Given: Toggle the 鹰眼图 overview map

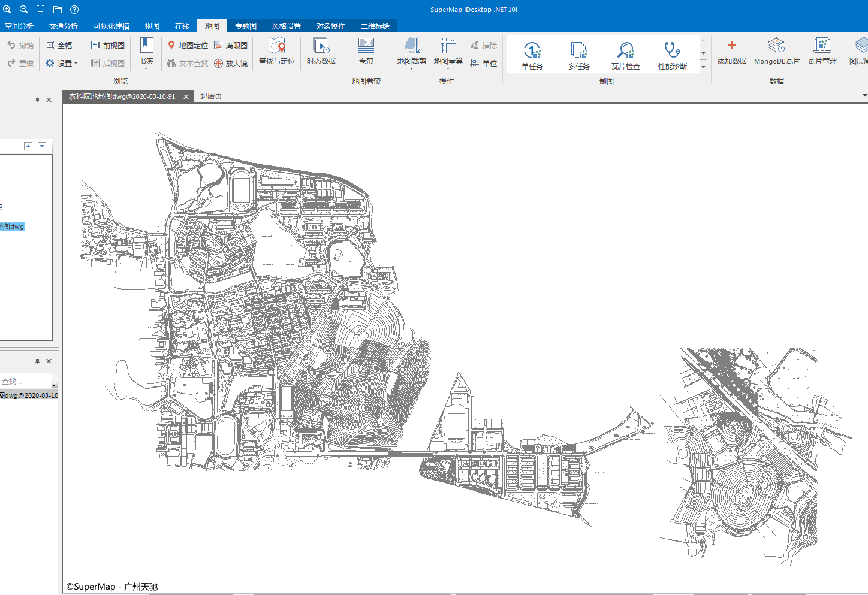Looking at the screenshot, I should (231, 46).
